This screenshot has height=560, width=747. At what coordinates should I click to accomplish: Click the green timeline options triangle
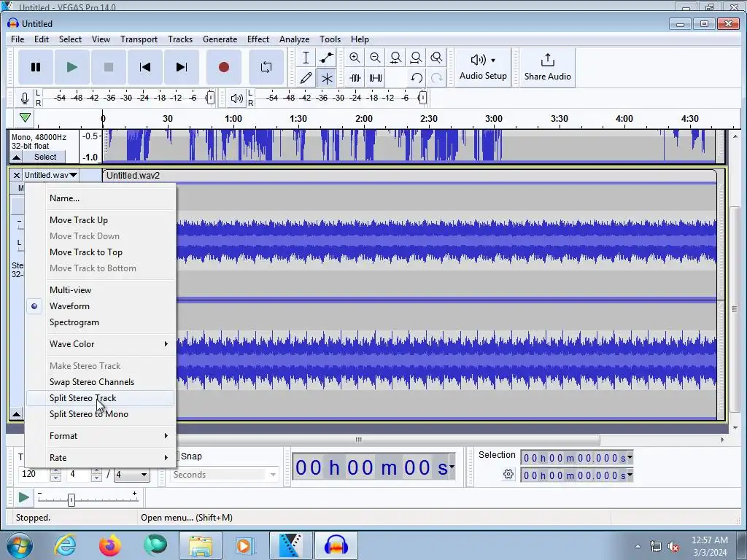[25, 117]
